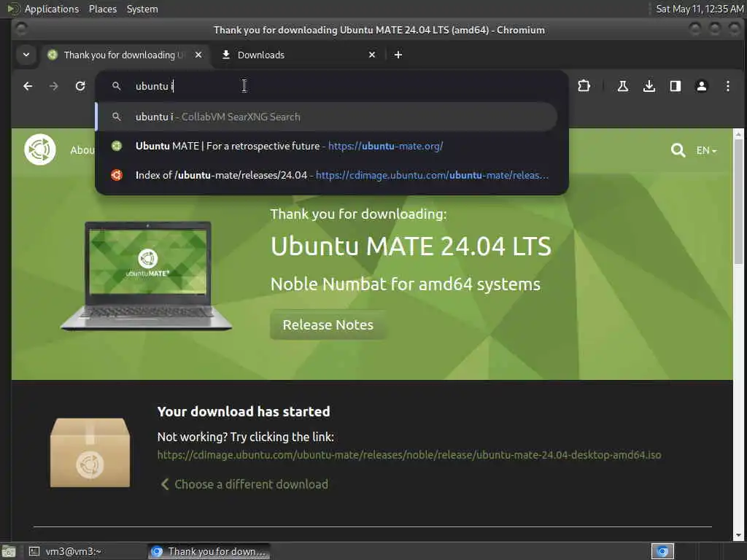This screenshot has width=747, height=560.
Task: Click the About navigation link
Action: pos(82,150)
